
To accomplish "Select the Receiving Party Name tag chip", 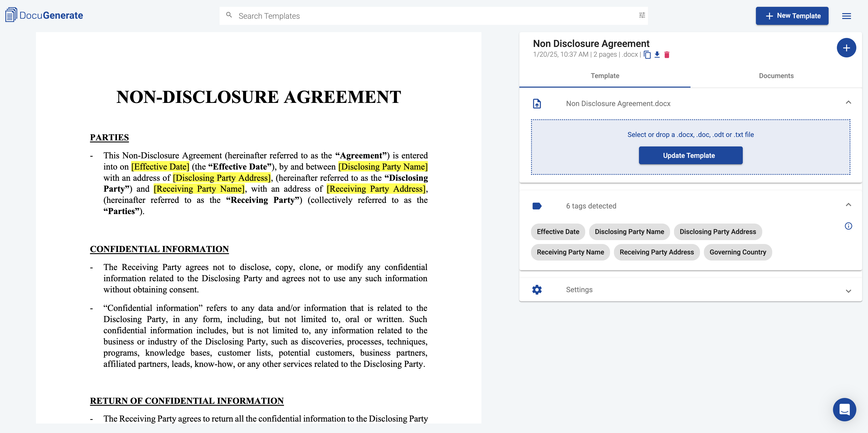I will click(570, 252).
